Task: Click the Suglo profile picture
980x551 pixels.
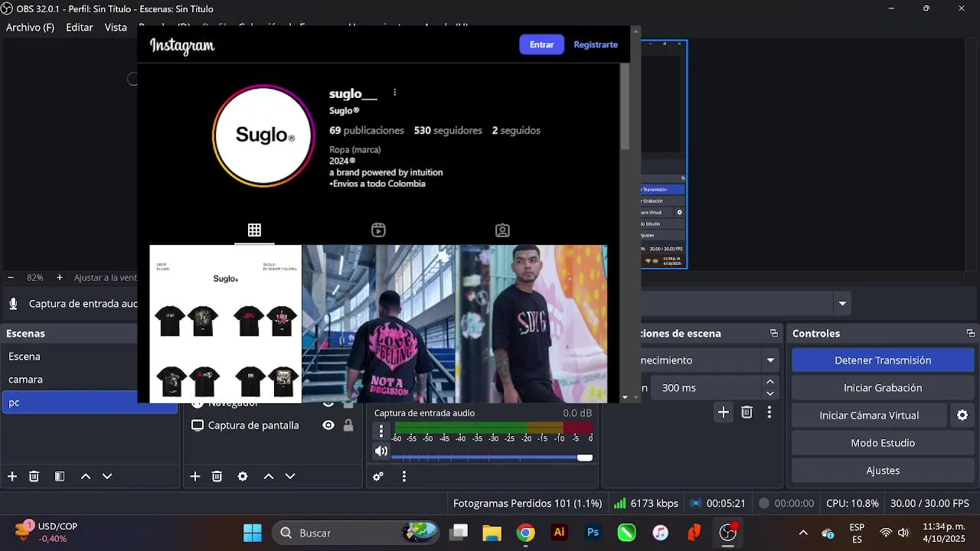Action: [263, 135]
